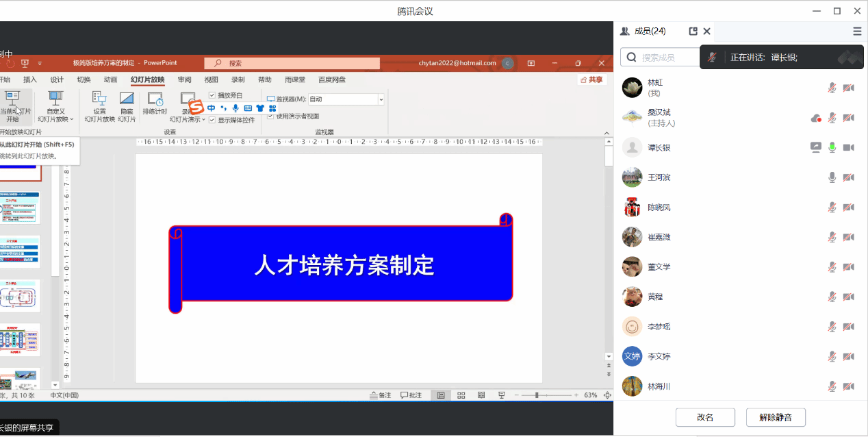
Task: Click the zoom slider in PowerPoint status bar
Action: pyautogui.click(x=537, y=395)
